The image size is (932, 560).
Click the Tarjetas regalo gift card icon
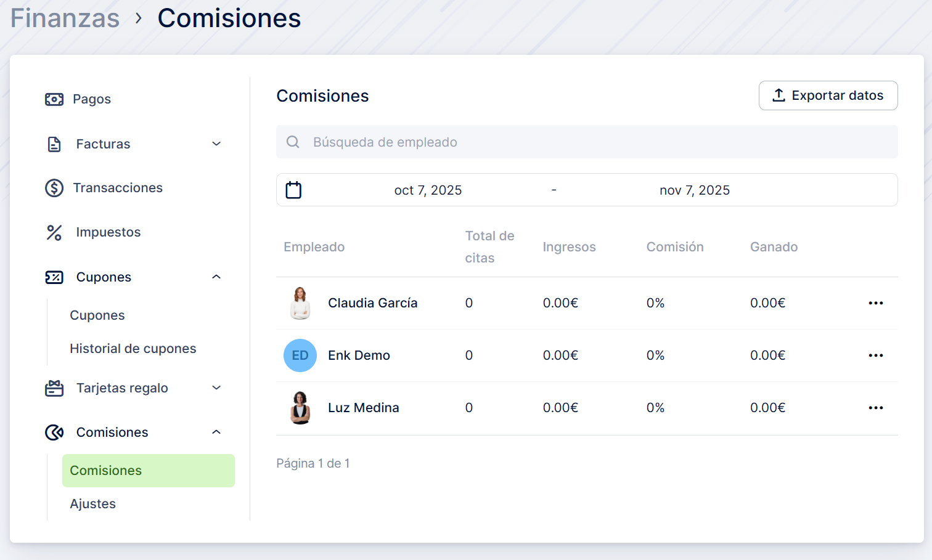pyautogui.click(x=54, y=388)
